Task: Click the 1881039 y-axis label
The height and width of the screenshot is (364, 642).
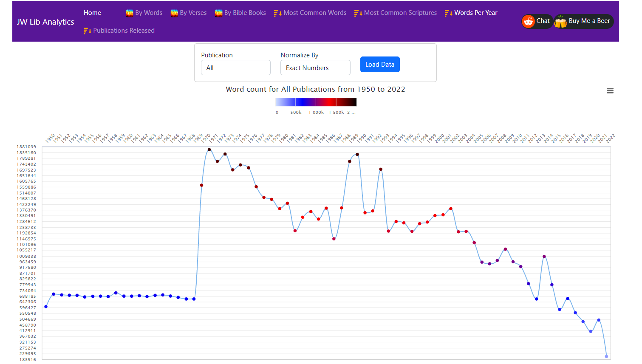Action: [x=26, y=147]
